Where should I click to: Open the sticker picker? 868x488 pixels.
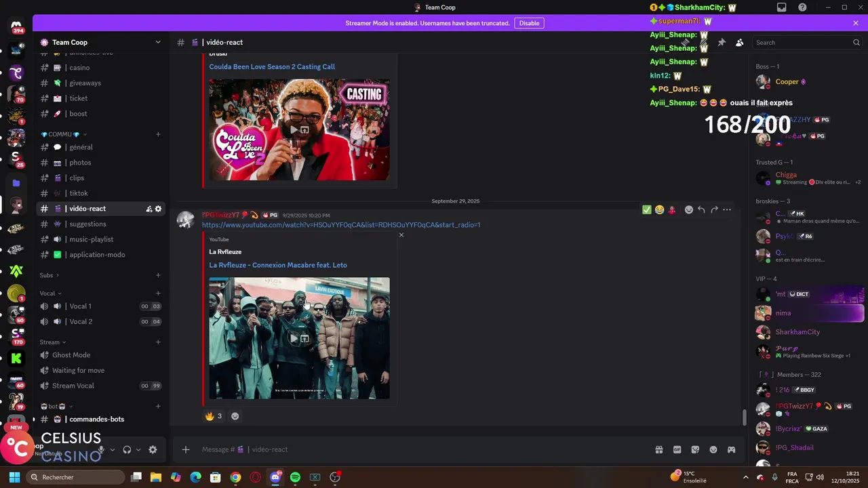695,449
